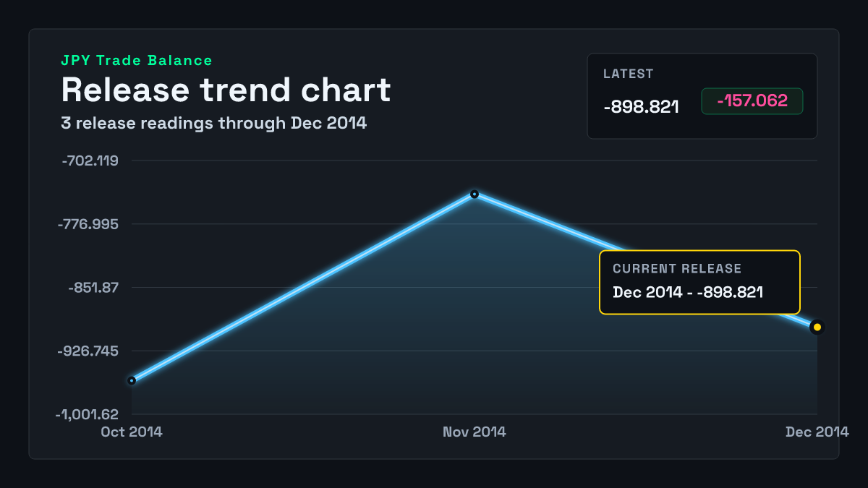The height and width of the screenshot is (488, 868).
Task: Click the LATEST header in summary card
Action: click(x=629, y=74)
